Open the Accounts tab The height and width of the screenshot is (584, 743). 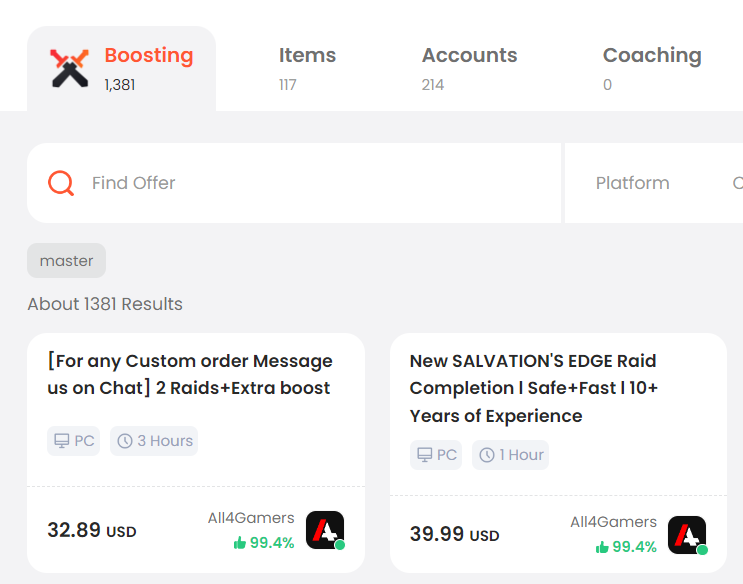[x=469, y=69]
